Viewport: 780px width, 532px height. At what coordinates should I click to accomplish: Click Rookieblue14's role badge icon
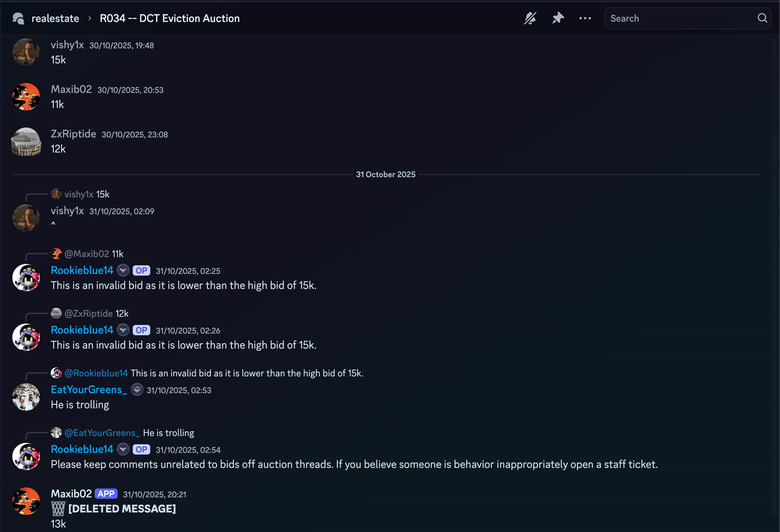(123, 270)
